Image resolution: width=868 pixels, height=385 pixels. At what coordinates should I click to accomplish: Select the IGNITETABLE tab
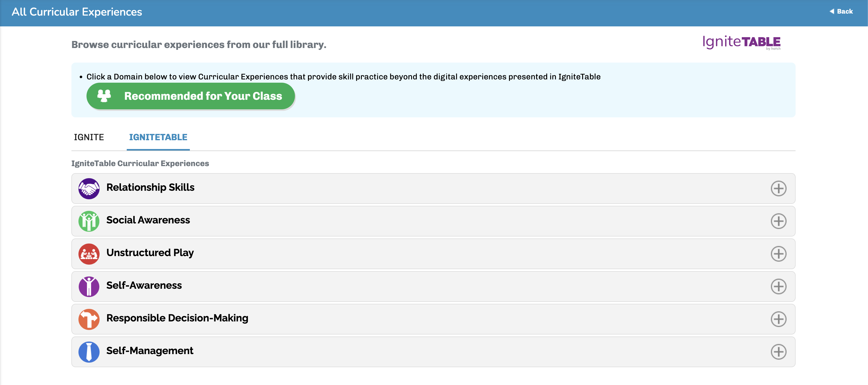point(158,137)
